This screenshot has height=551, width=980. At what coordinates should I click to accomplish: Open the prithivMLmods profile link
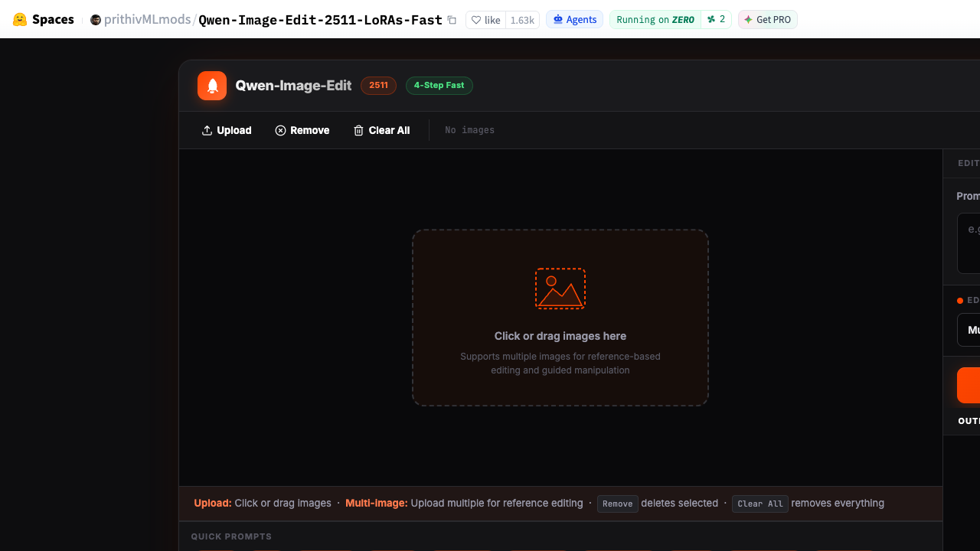147,20
